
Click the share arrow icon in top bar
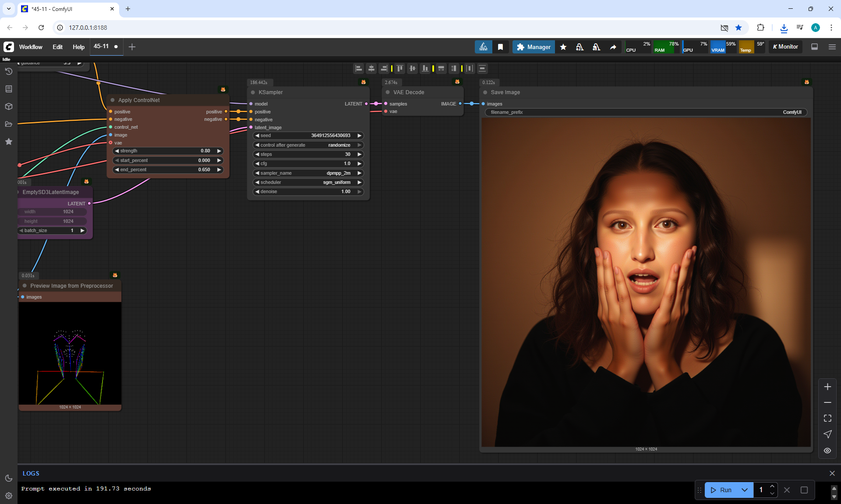(x=613, y=47)
